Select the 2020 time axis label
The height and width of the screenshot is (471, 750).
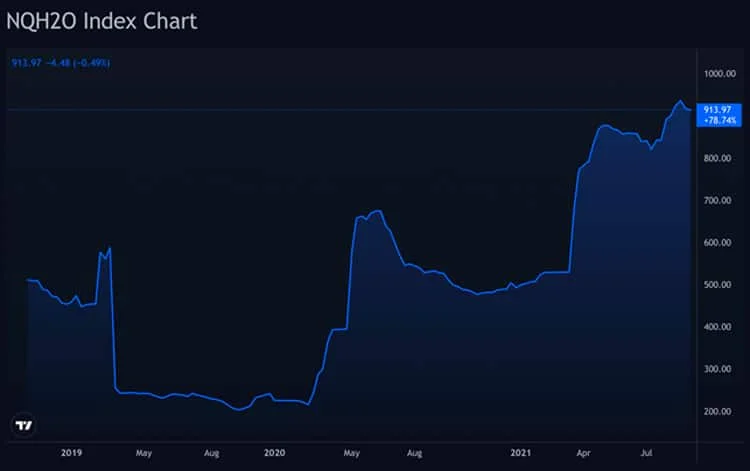tap(274, 452)
